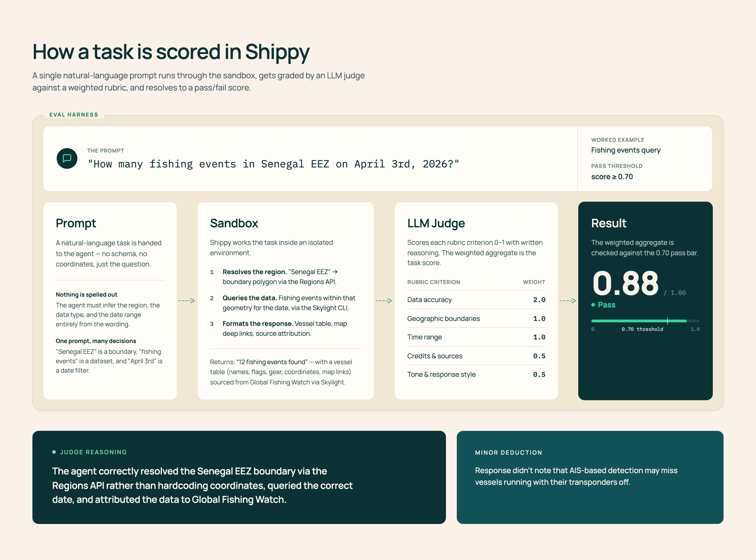Click the chat bubble prompt icon
This screenshot has width=756, height=560.
tap(67, 158)
